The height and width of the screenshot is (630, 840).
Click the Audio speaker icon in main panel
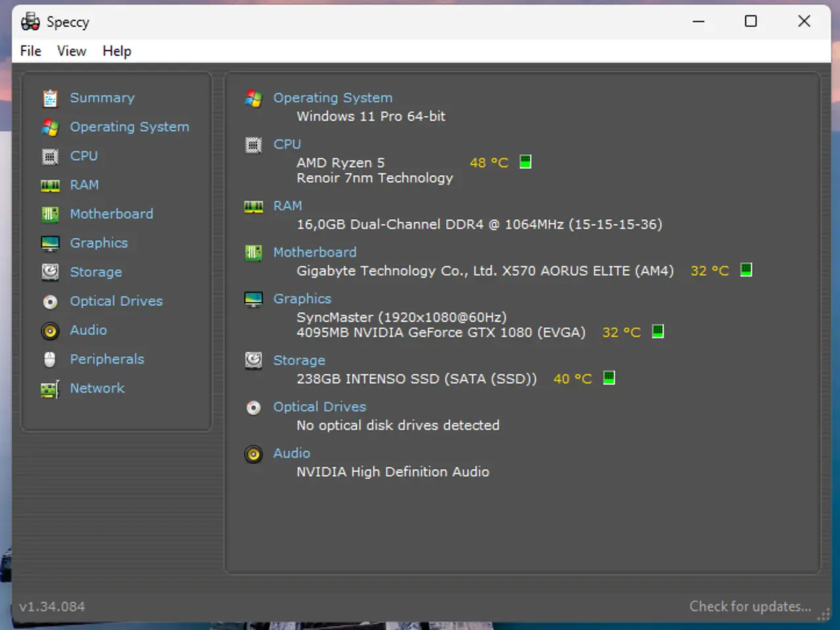tap(253, 454)
